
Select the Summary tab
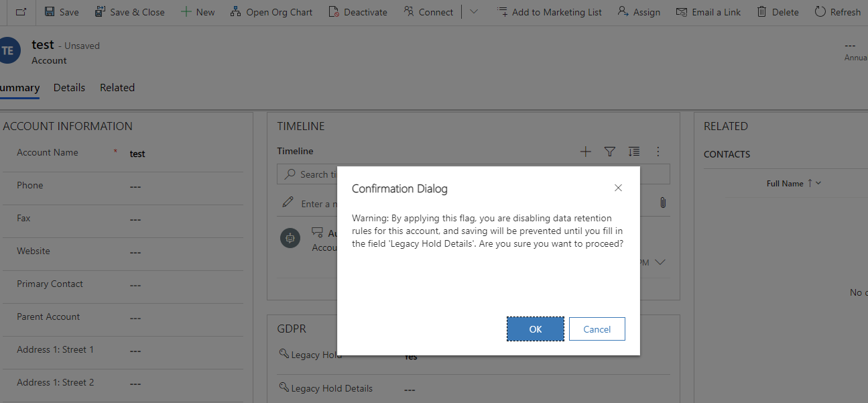(x=19, y=88)
